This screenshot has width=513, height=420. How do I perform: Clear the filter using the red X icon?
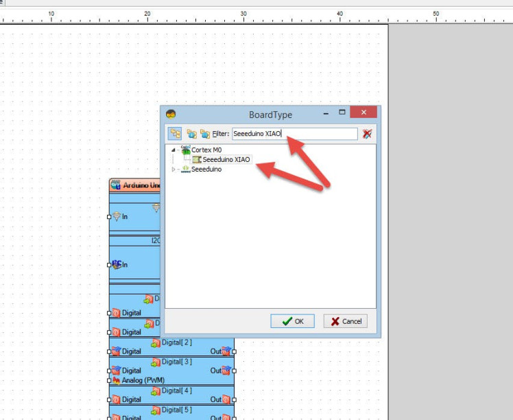click(367, 134)
